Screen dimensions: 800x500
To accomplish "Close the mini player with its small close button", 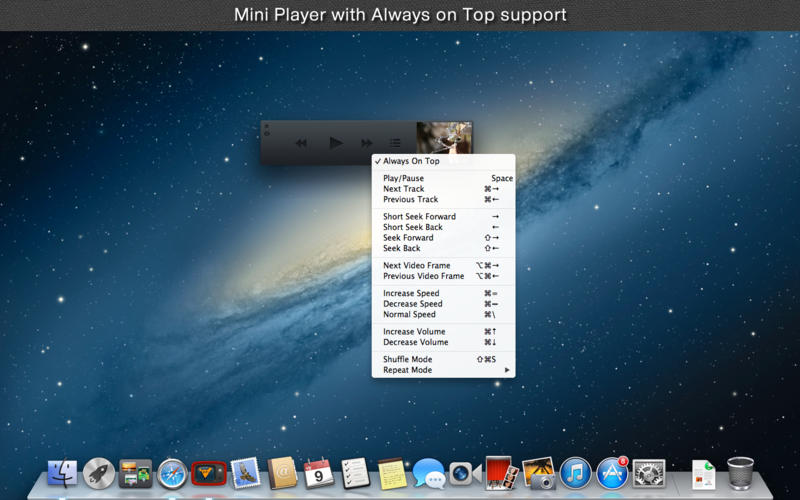I will point(266,126).
